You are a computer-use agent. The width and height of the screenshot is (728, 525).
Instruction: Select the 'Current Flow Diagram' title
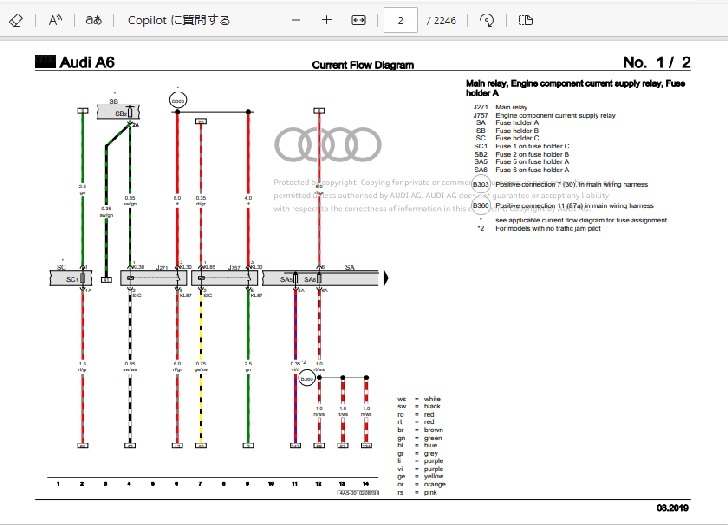pos(363,65)
